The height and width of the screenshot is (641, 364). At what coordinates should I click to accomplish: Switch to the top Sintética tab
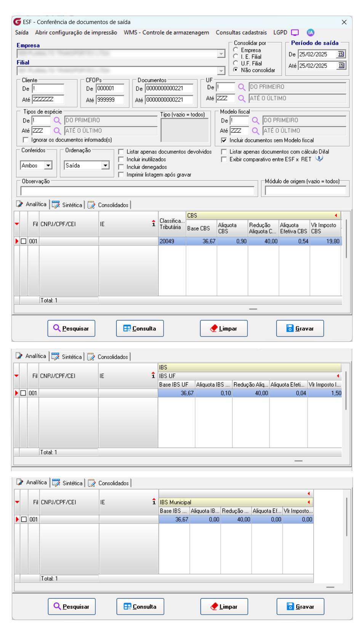pyautogui.click(x=67, y=205)
